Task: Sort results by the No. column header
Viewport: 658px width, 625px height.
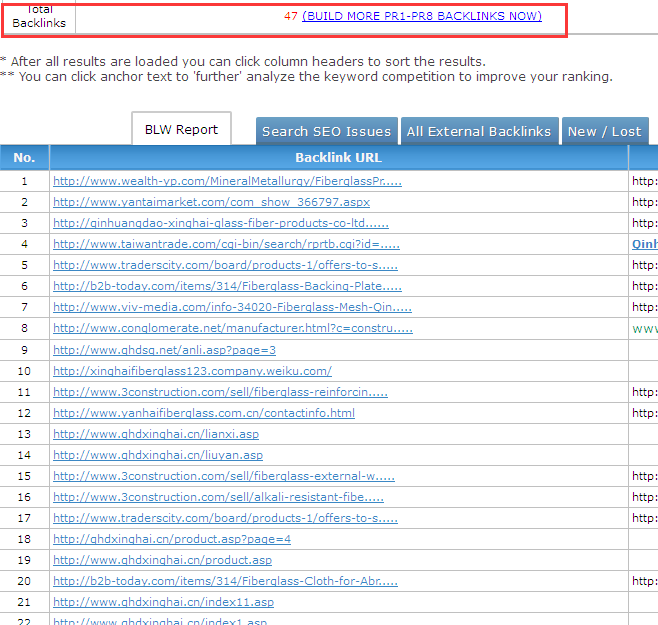Action: click(24, 158)
